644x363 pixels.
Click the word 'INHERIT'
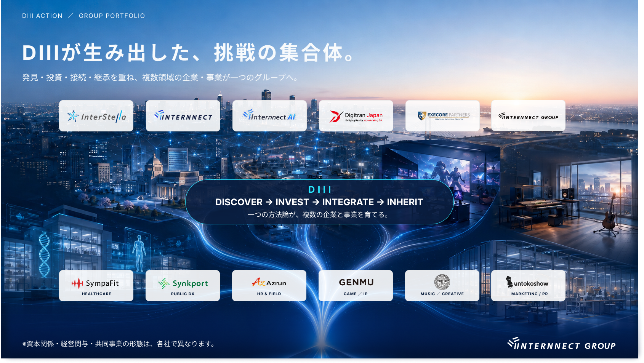tap(405, 202)
